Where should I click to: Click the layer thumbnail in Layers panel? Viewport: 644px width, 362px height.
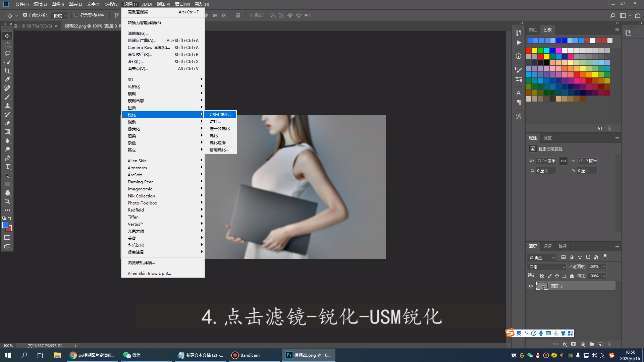pyautogui.click(x=543, y=286)
